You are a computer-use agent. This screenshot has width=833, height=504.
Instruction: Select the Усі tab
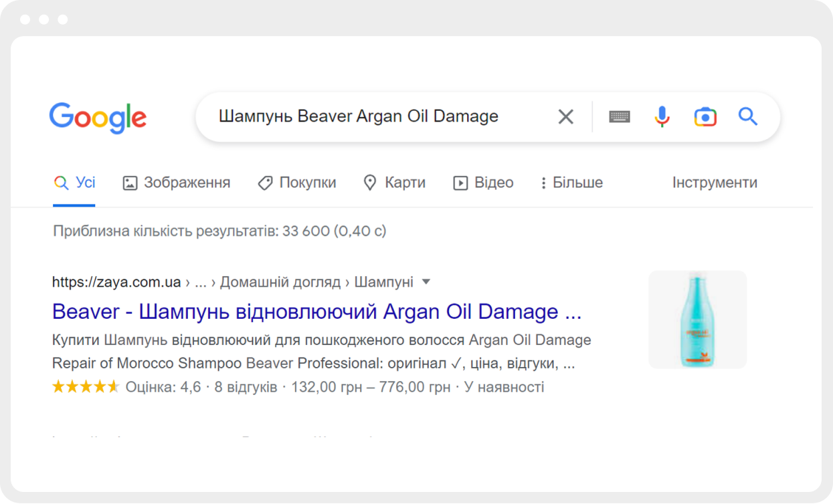tap(75, 182)
